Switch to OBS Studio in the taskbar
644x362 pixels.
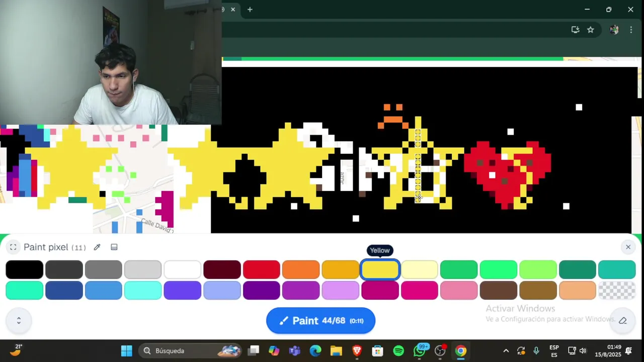coord(440,350)
